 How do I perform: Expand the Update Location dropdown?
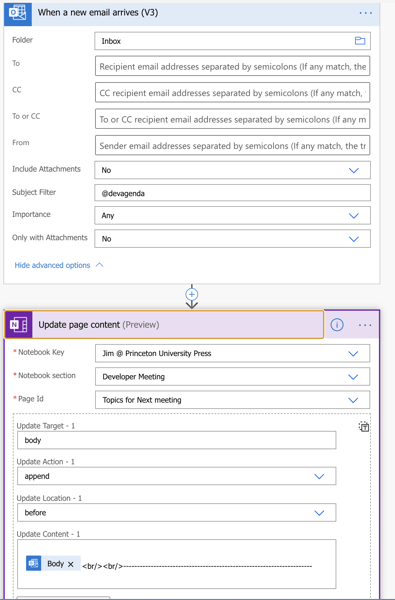(319, 513)
